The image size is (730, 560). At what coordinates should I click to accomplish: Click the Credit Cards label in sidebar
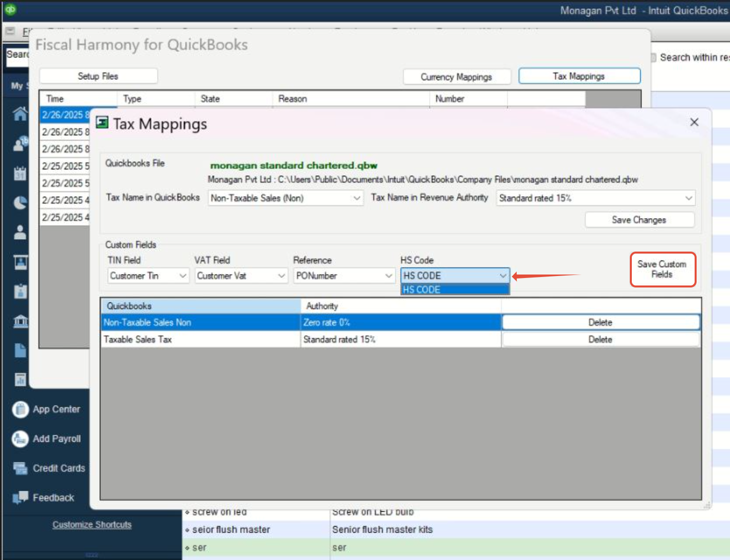59,468
